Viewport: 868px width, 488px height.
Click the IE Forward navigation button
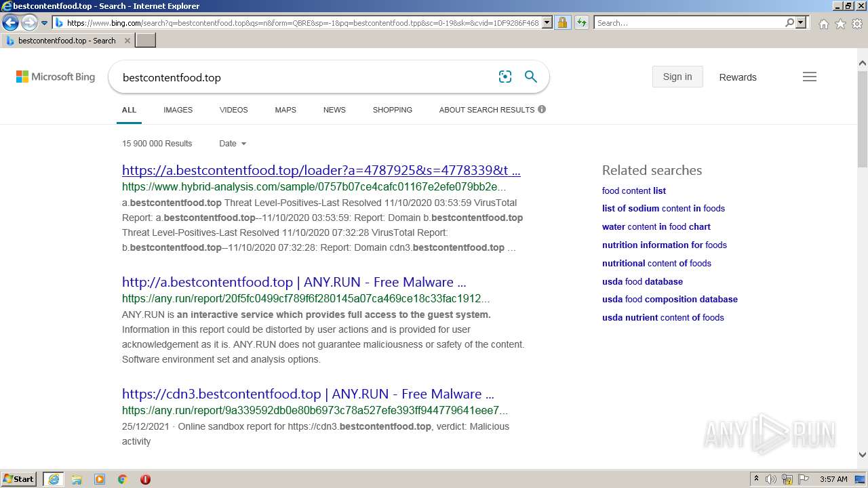click(29, 22)
